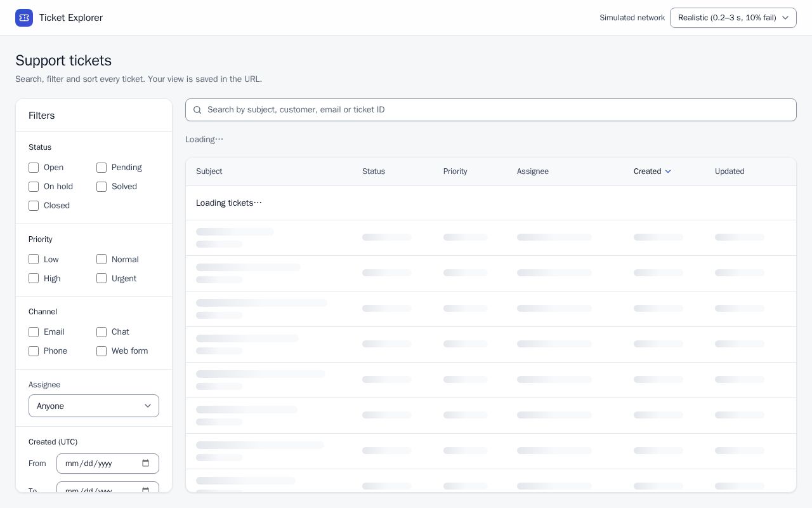Enable the Low priority filter
The image size is (812, 508).
(x=34, y=260)
